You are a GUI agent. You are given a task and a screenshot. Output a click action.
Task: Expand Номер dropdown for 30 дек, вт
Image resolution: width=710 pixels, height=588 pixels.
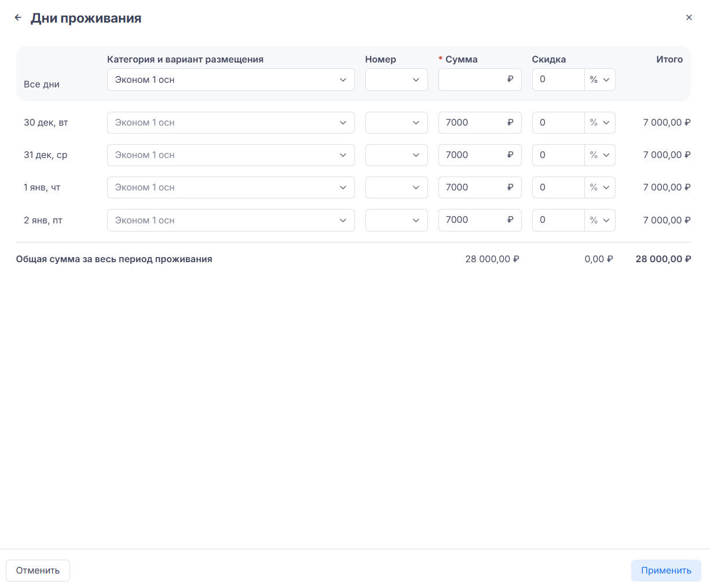tap(396, 123)
